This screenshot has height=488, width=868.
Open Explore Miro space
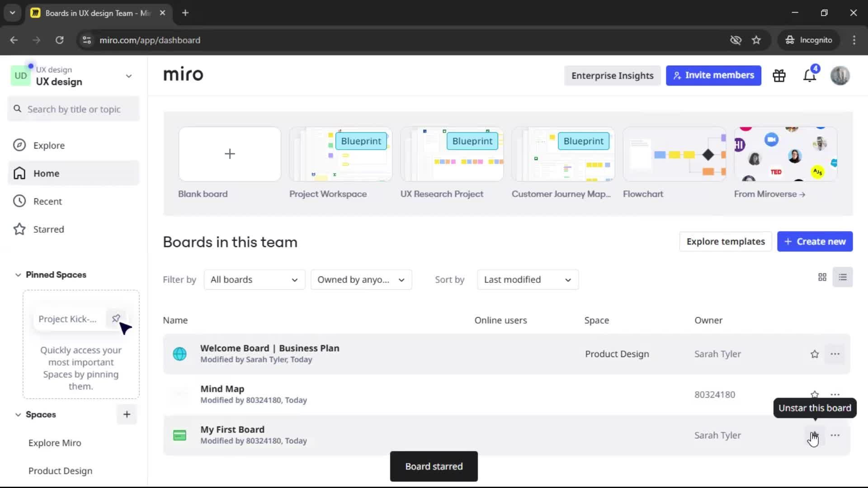tap(55, 443)
